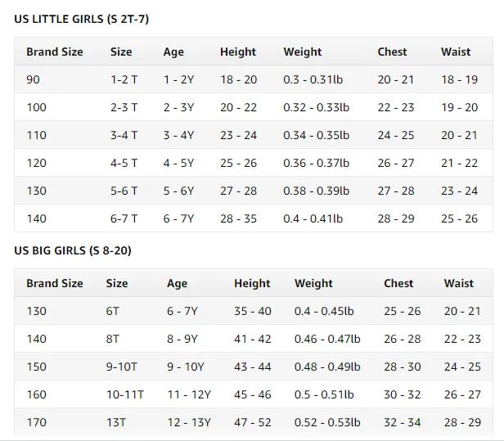Select the 1-2 T size cell
This screenshot has width=504, height=441.
124,79
